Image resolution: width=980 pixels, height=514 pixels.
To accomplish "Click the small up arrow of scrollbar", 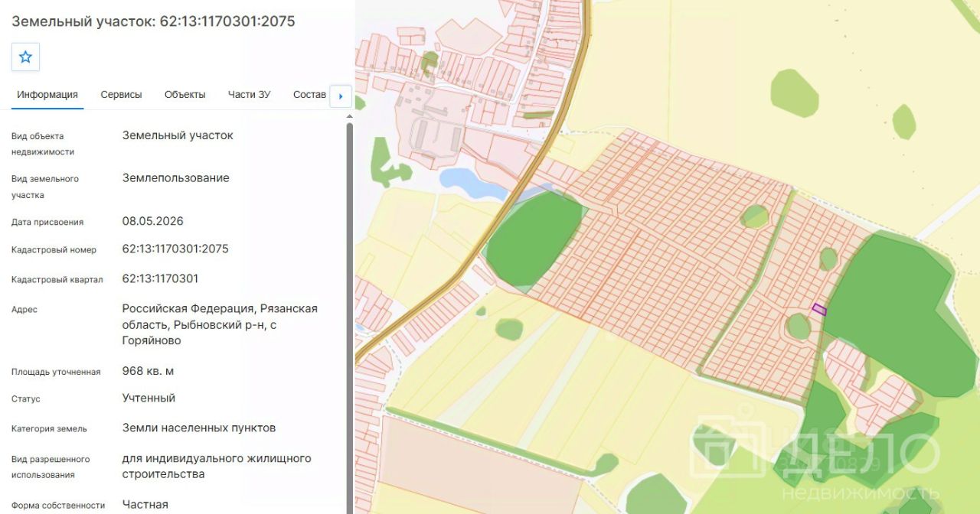I will click(x=350, y=115).
